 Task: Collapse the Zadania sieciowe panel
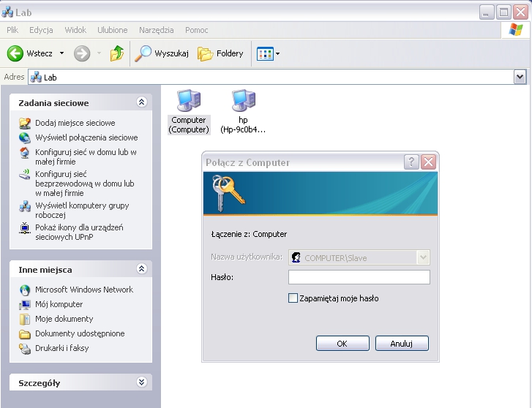pyautogui.click(x=142, y=102)
